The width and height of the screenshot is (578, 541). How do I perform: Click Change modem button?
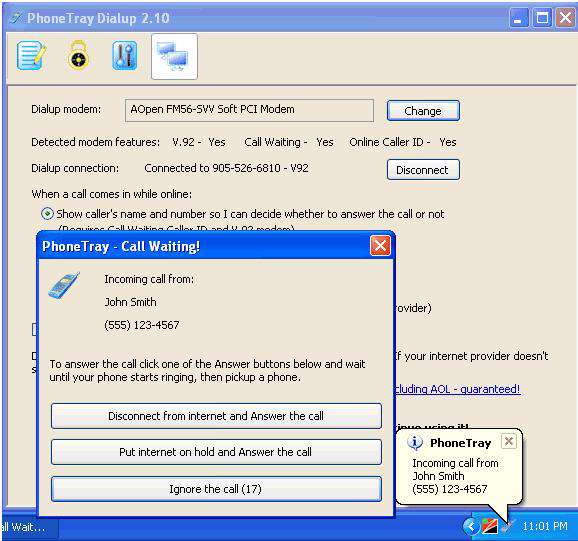pos(423,111)
